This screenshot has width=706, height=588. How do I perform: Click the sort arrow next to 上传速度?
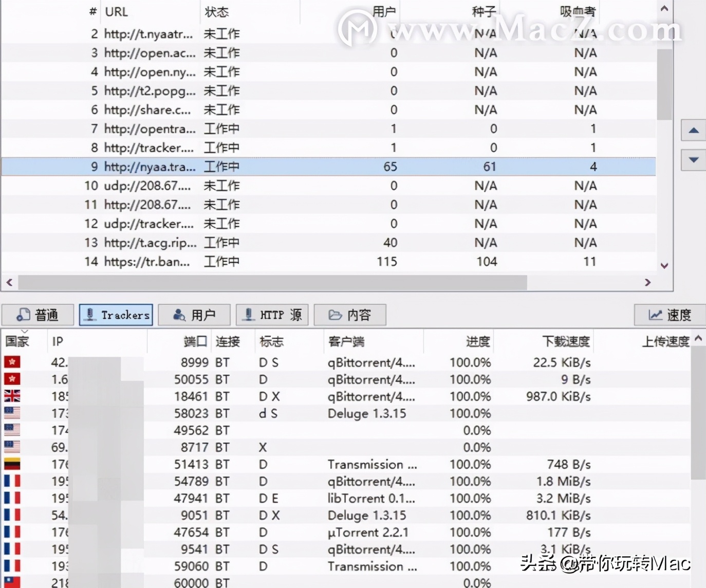(x=698, y=339)
